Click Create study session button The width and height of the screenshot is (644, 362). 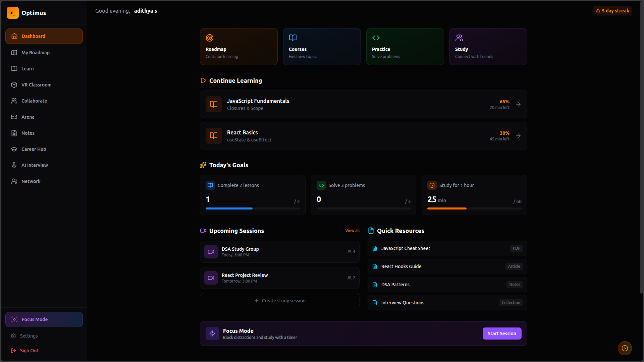pyautogui.click(x=280, y=301)
